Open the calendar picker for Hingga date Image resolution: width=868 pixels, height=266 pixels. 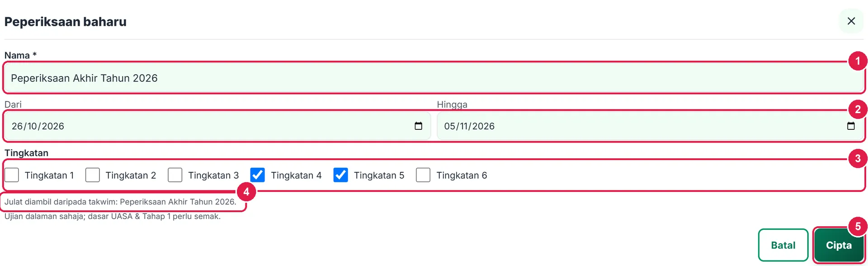pyautogui.click(x=851, y=126)
